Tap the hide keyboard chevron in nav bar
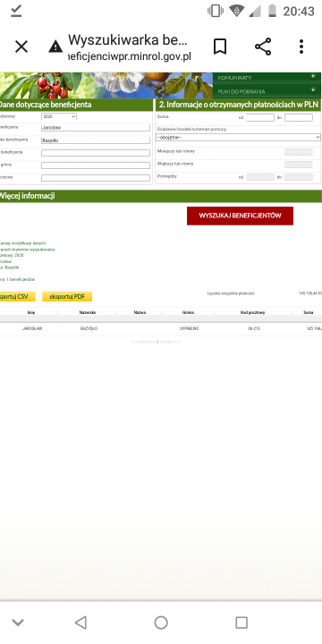Viewport: 322px width, 644px height. 18,623
